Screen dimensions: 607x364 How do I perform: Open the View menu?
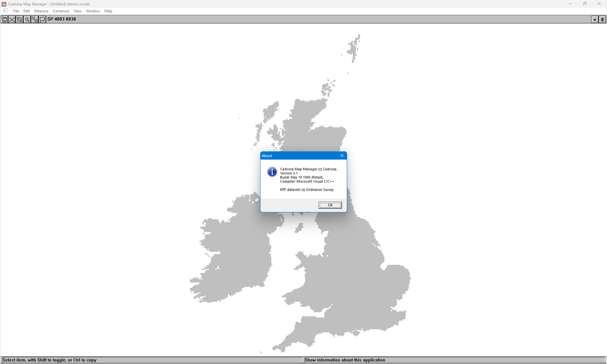pos(77,11)
